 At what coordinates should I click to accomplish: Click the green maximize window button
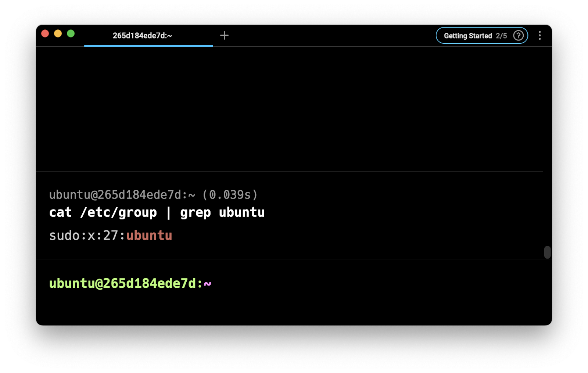click(71, 34)
